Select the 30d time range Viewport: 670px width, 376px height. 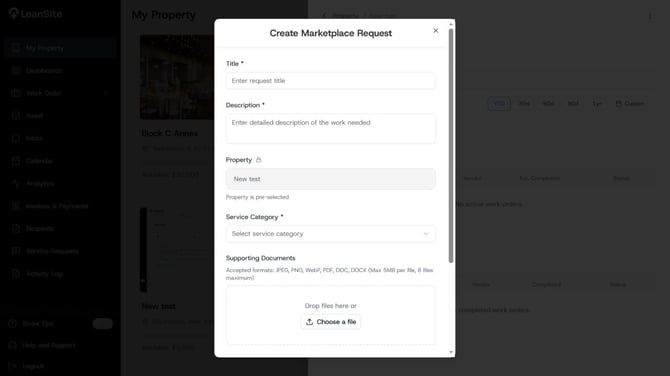524,103
